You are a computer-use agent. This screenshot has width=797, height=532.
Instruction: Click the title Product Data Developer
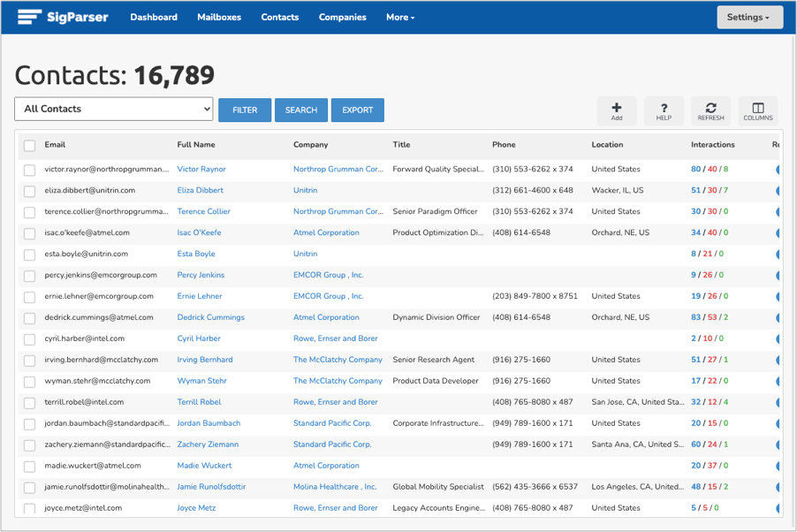(x=435, y=380)
